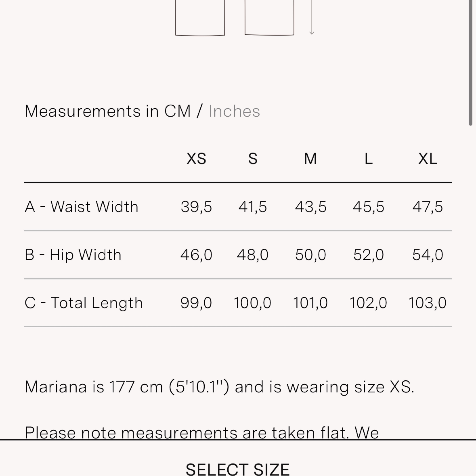This screenshot has width=476, height=476.
Task: Click the length arrow in diagram
Action: point(312,17)
